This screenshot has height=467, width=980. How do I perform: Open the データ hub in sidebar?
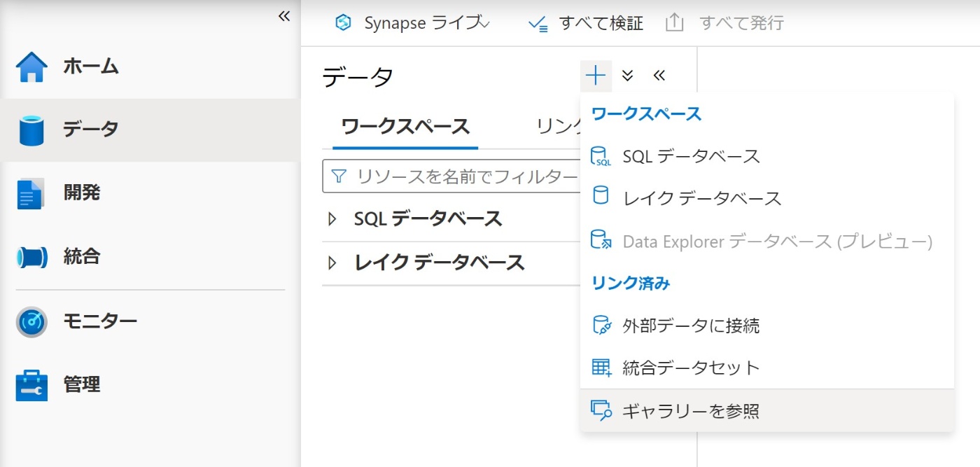pyautogui.click(x=150, y=130)
